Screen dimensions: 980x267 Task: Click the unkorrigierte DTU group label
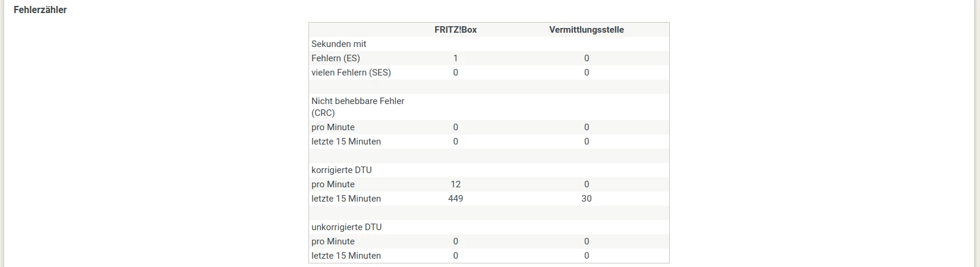[346, 227]
